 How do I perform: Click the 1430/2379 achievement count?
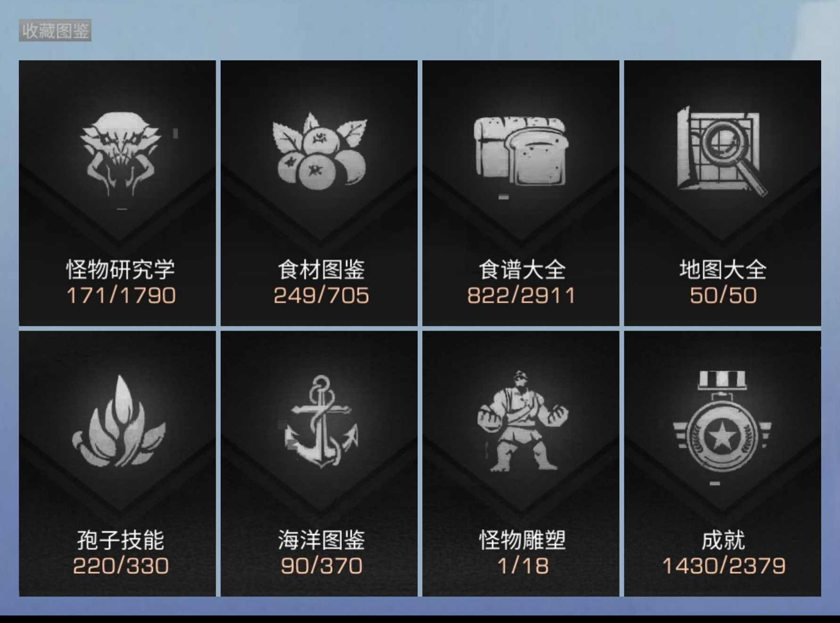724,566
